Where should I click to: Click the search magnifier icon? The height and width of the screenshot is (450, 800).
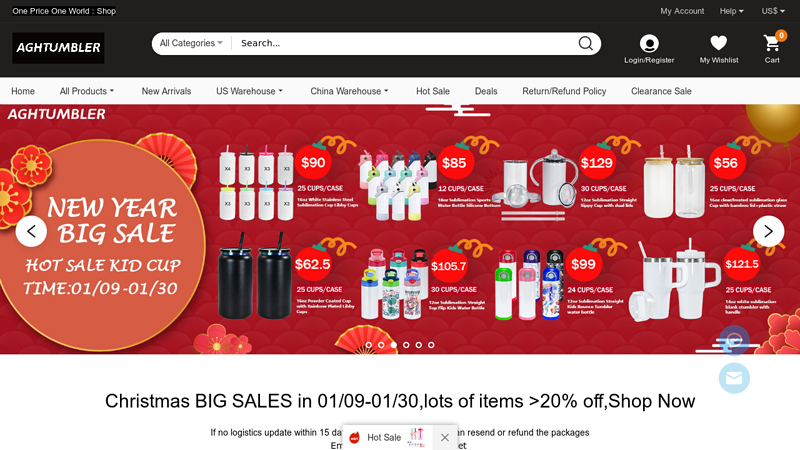pyautogui.click(x=585, y=43)
